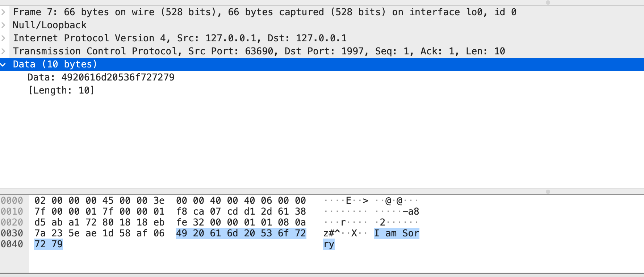Expand the Frame 7 tree row

click(x=3, y=12)
